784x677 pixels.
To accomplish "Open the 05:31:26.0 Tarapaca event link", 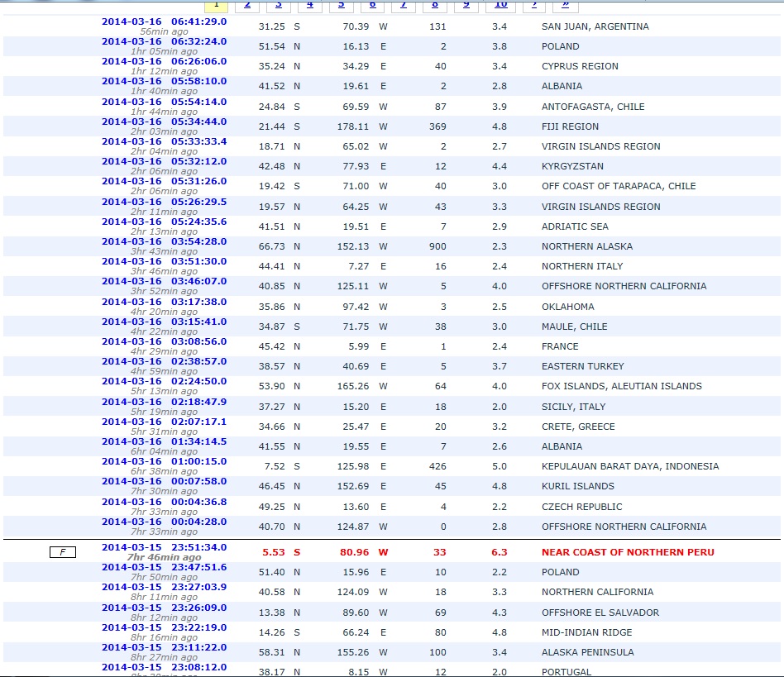I will [x=164, y=182].
